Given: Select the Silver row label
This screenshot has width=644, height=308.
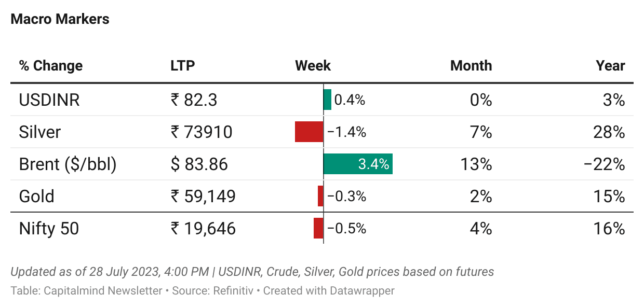Looking at the screenshot, I should [x=40, y=132].
